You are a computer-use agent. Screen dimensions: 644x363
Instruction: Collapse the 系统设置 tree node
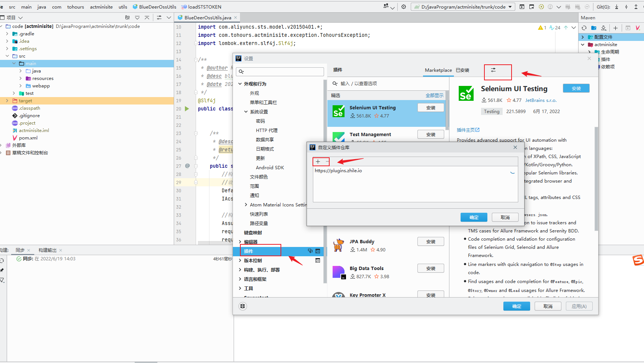(246, 112)
